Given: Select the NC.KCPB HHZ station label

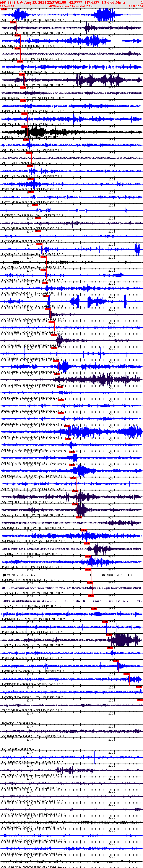Looking at the screenshot, I should pos(33,267).
